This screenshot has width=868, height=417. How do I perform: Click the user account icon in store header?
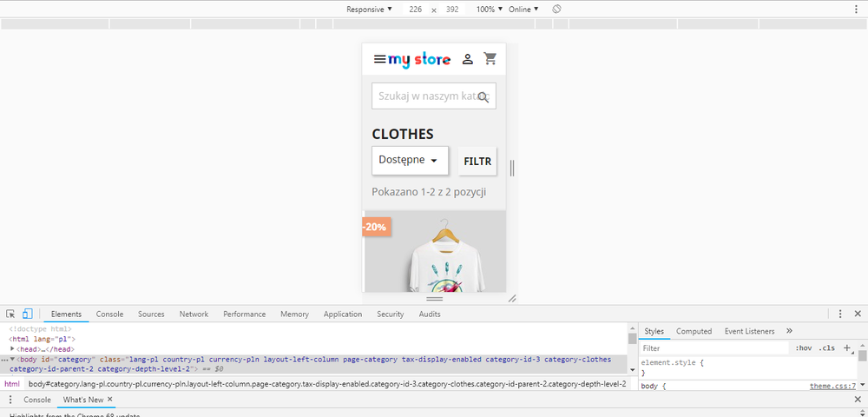[x=468, y=59]
